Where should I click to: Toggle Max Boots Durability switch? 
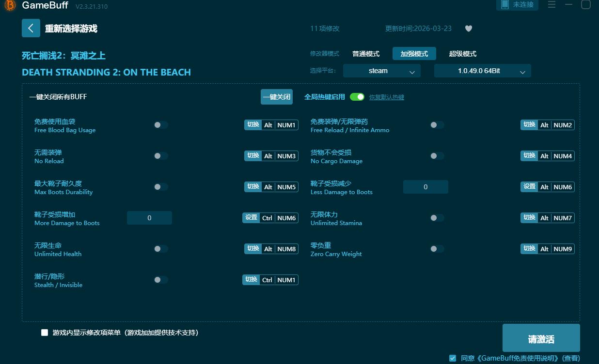[161, 187]
